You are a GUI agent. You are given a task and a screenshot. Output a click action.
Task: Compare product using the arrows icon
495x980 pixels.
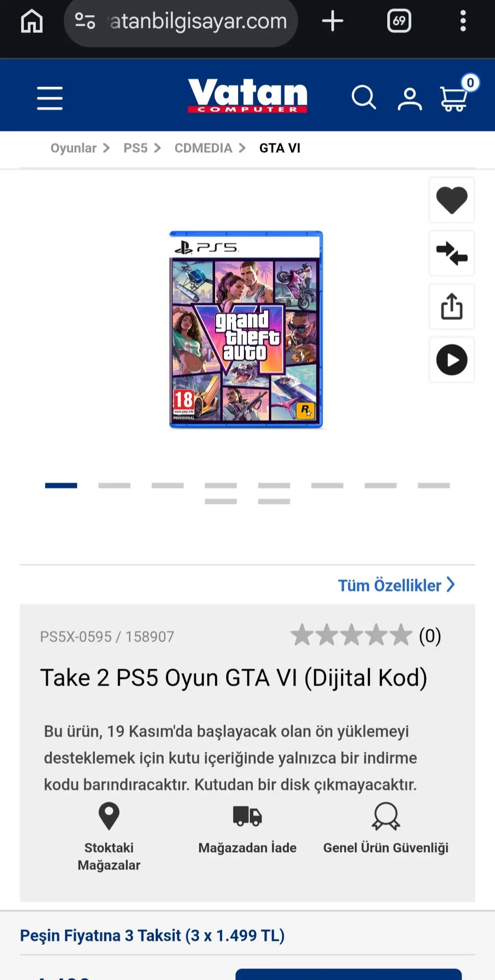(x=452, y=253)
